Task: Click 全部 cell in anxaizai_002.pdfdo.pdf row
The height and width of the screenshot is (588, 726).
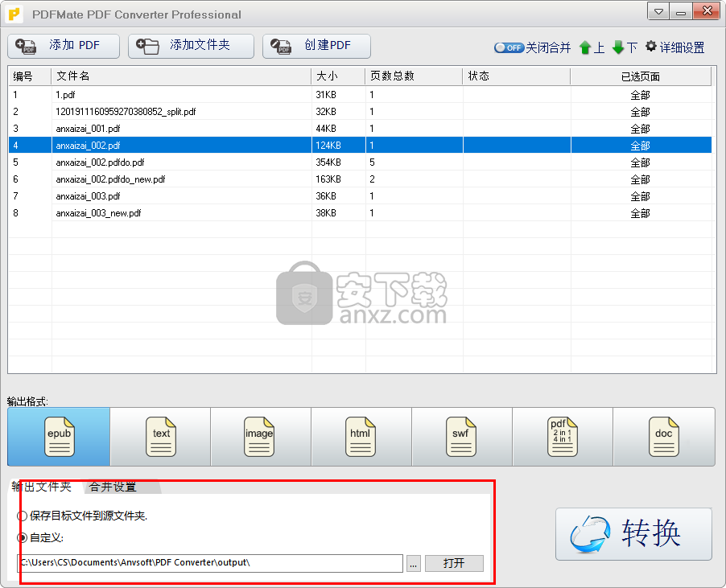Action: 641,162
